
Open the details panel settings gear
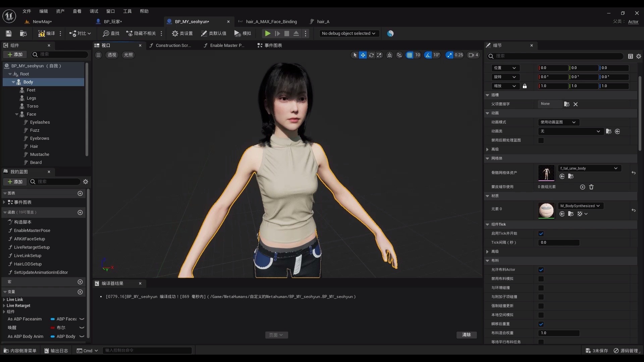(x=639, y=56)
